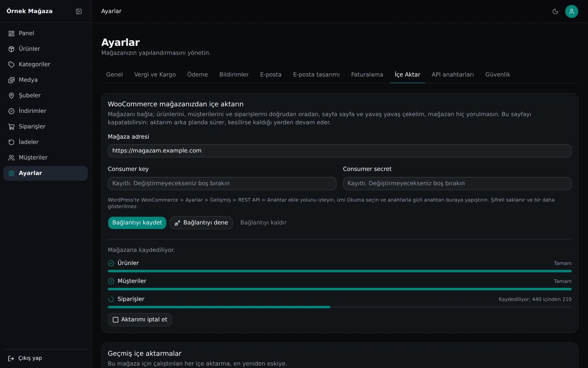Switch to the API anahtarları tab

(453, 75)
